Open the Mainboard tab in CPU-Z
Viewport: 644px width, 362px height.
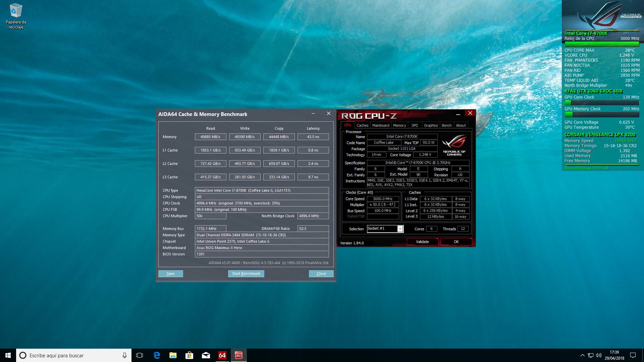coord(381,125)
